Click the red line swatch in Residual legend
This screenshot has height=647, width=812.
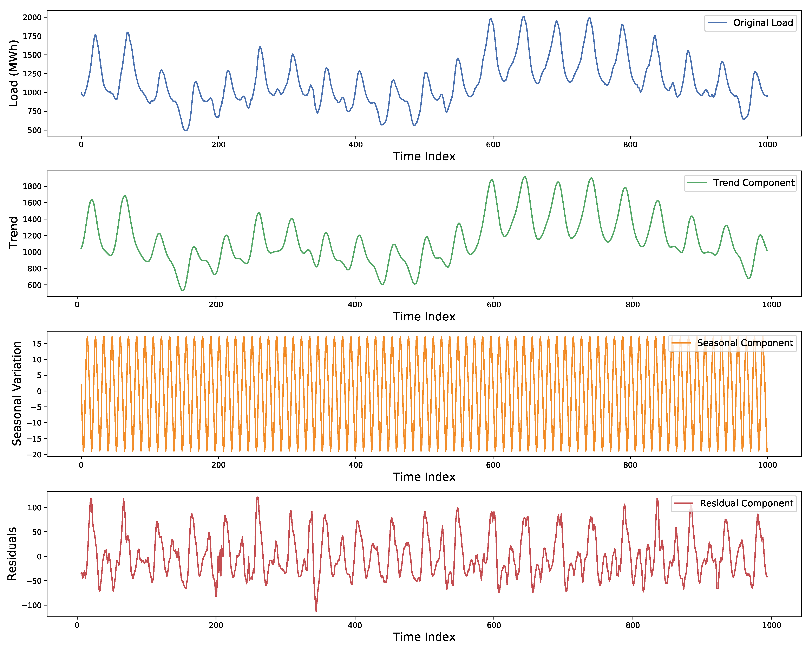(683, 504)
